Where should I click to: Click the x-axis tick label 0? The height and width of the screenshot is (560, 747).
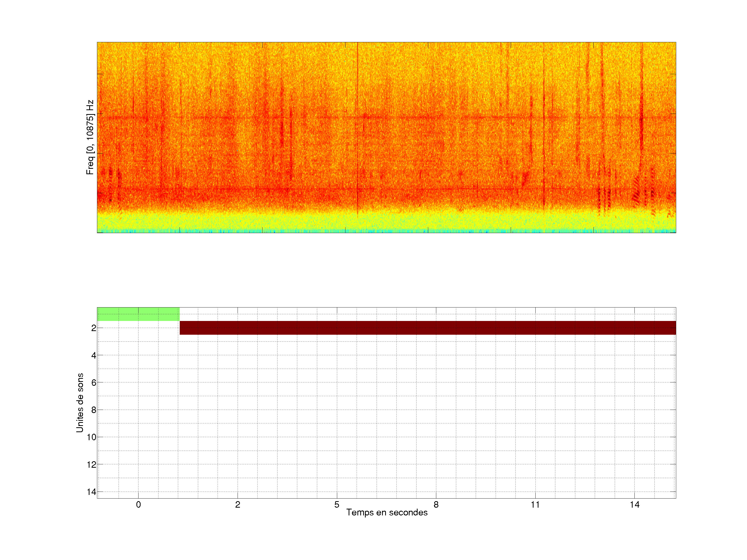pyautogui.click(x=138, y=505)
